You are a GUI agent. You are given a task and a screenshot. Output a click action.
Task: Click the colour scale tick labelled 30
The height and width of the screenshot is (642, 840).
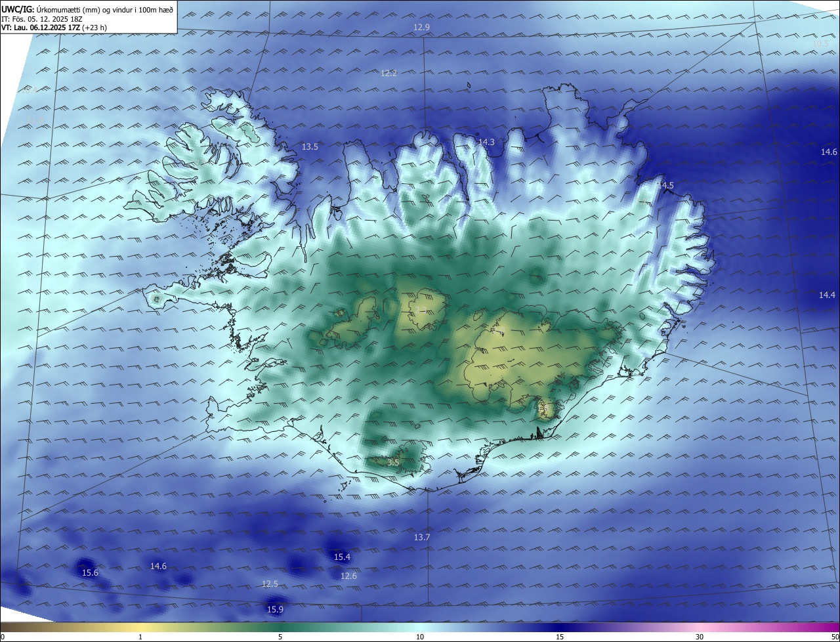click(700, 637)
